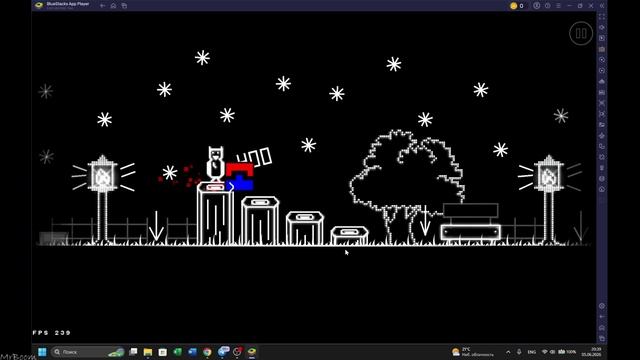Open the BlueStacks settings gear in the side toolbar

point(602,306)
